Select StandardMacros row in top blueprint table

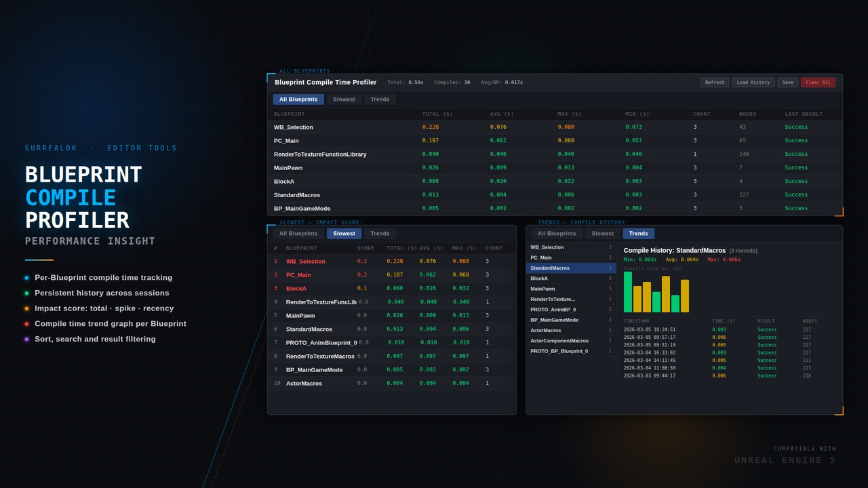click(555, 195)
